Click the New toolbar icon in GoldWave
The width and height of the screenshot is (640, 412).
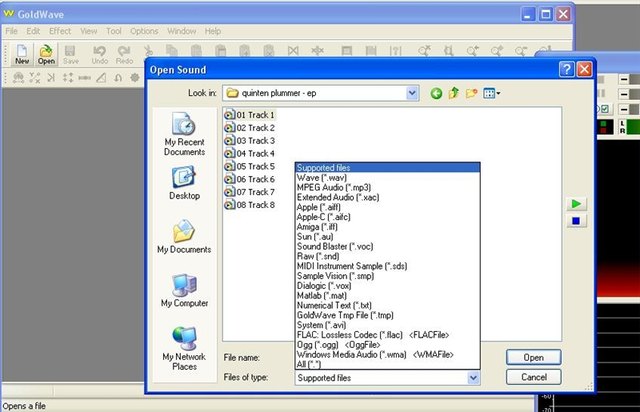(22, 55)
